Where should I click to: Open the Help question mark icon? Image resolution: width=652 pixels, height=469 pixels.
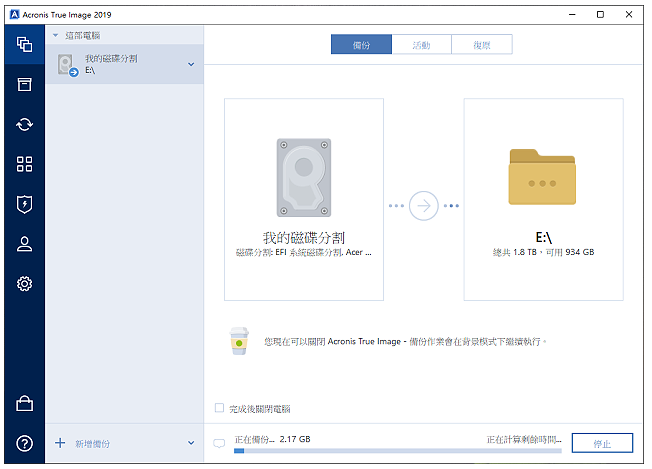tap(25, 443)
